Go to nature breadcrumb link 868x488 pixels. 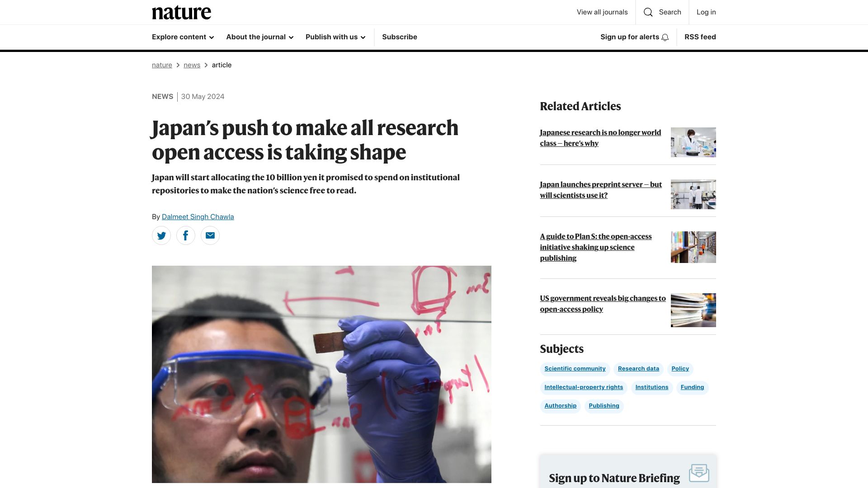[x=162, y=65]
